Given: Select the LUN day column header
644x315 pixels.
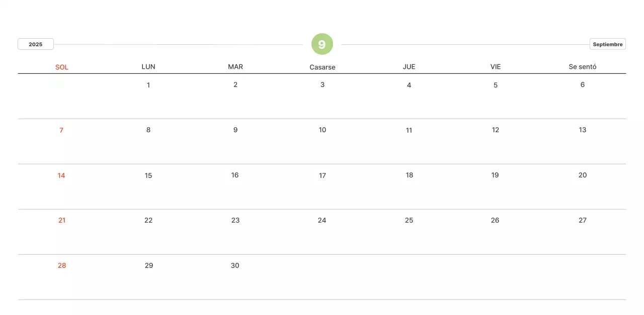Looking at the screenshot, I should coord(148,67).
